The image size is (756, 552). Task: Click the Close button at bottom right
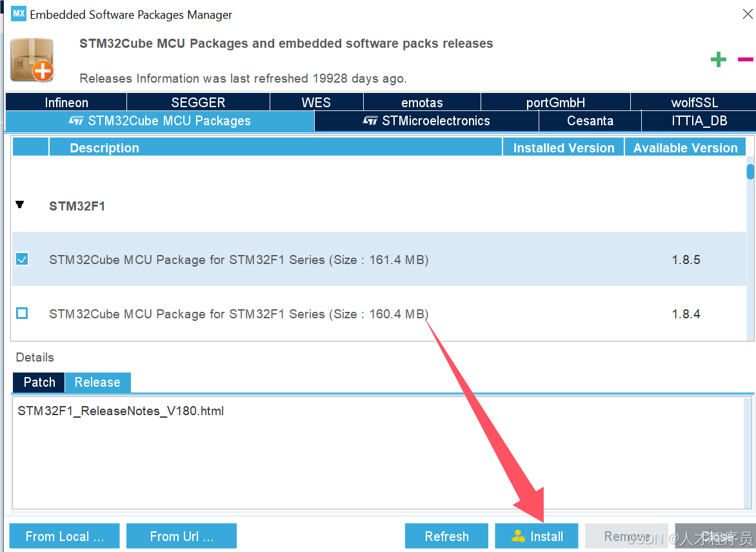tap(715, 536)
